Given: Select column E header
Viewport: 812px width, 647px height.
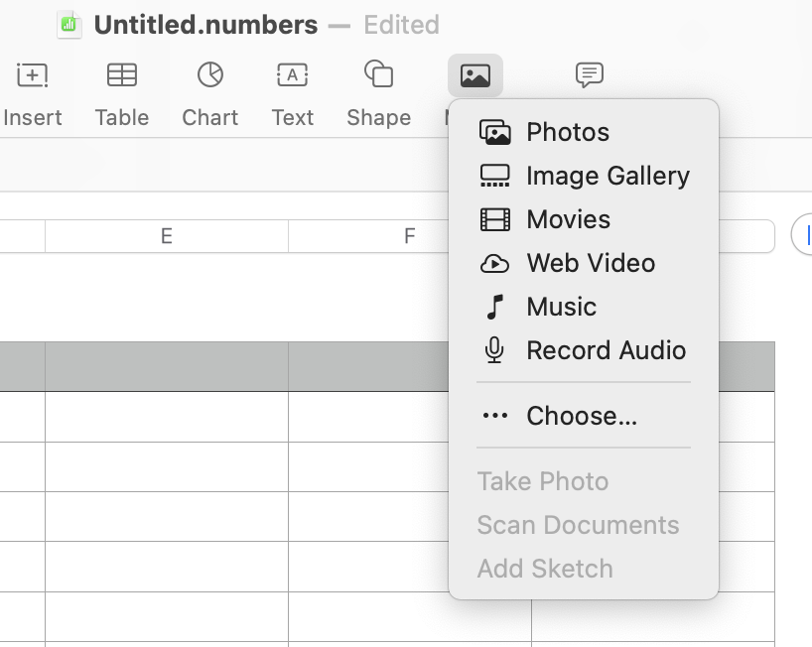Looking at the screenshot, I should (x=166, y=236).
